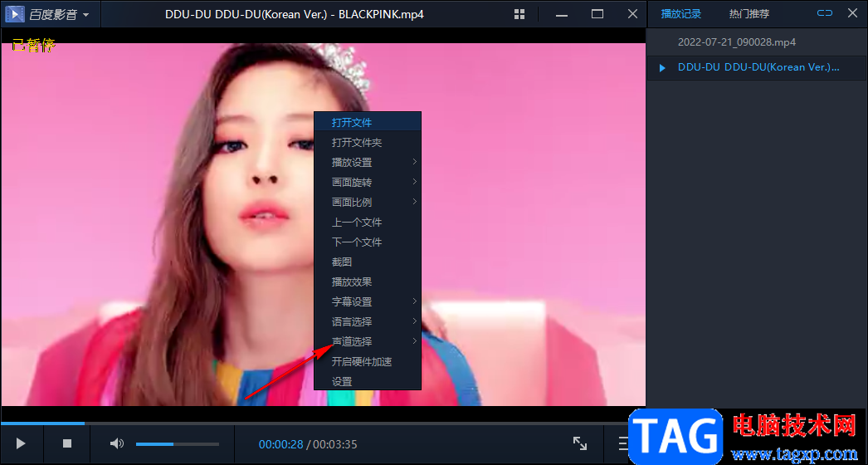Viewport: 868px width, 465px height.
Task: Click the Baidu Player logo icon
Action: (15, 14)
